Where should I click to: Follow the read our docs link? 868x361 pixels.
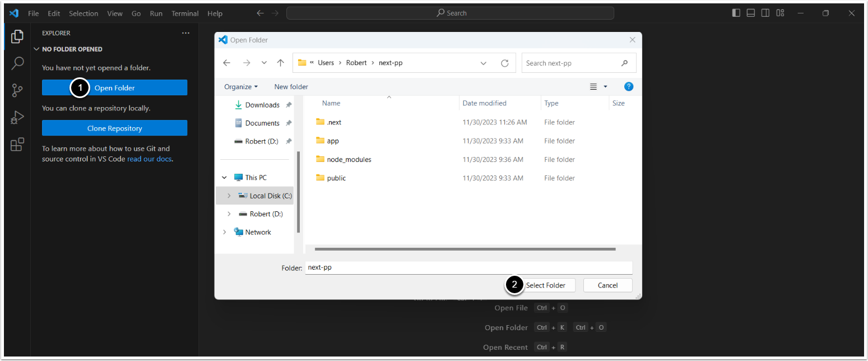pos(150,159)
